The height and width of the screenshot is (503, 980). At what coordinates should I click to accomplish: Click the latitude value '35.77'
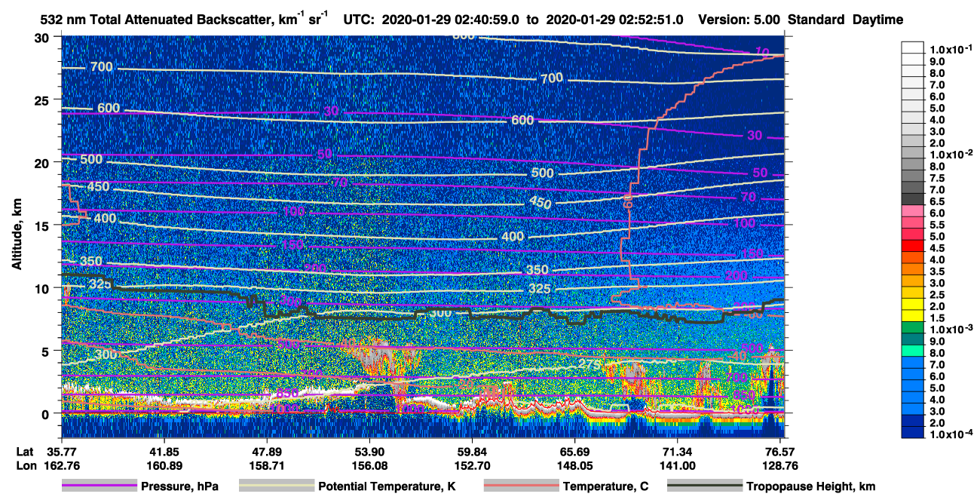pyautogui.click(x=63, y=452)
